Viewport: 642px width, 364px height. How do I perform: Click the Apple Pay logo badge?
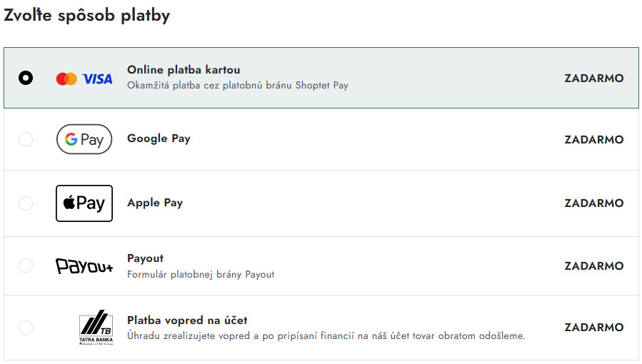click(x=84, y=203)
